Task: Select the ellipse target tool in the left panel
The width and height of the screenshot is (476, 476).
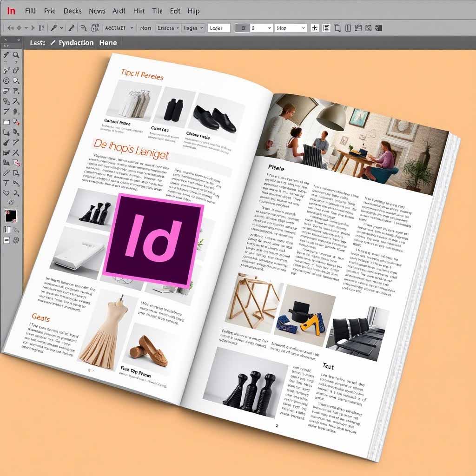Action: point(6,80)
